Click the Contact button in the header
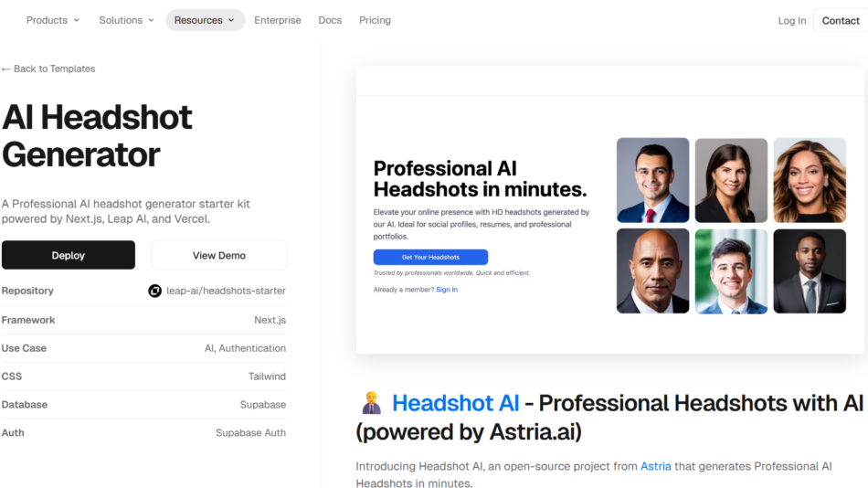The width and height of the screenshot is (868, 488). tap(840, 20)
